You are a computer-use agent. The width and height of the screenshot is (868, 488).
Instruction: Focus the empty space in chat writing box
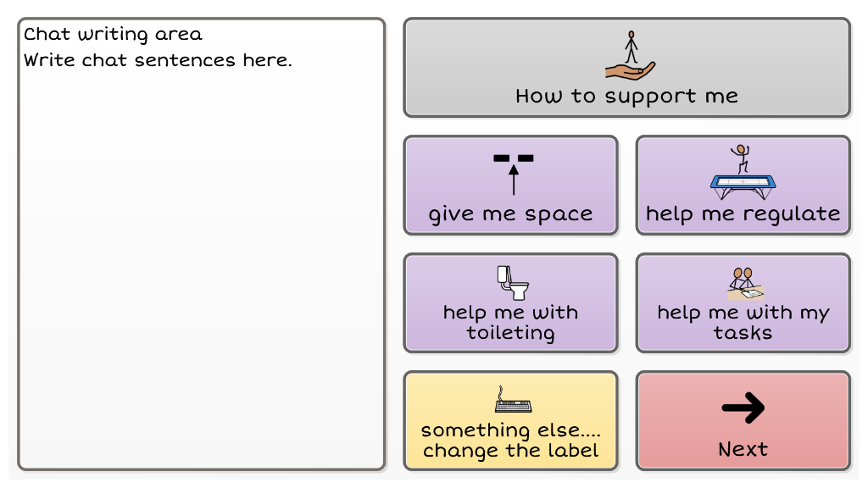(201, 271)
